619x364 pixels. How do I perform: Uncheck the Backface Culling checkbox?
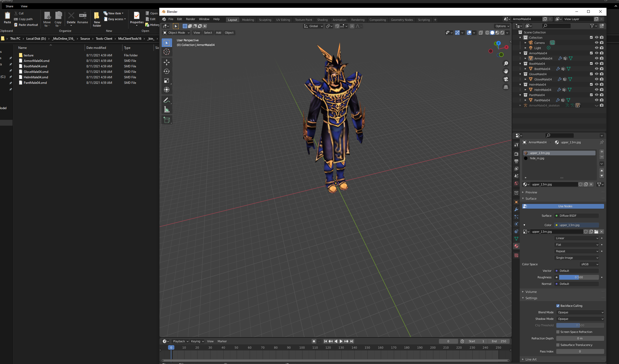point(558,306)
